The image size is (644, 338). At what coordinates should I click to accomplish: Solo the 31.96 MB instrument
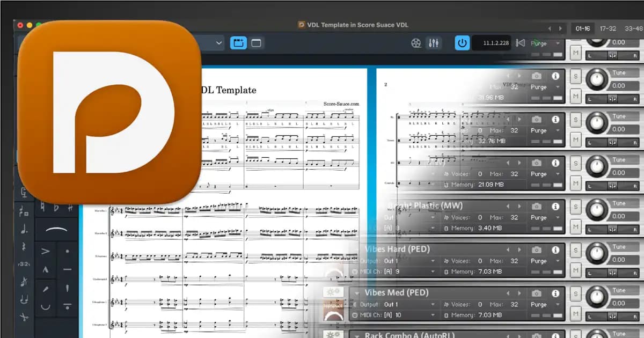[x=576, y=76]
